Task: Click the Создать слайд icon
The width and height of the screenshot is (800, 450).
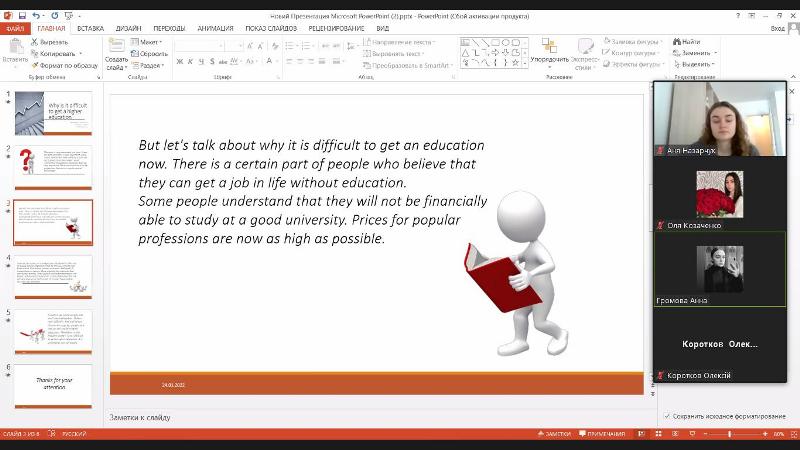Action: tap(116, 46)
